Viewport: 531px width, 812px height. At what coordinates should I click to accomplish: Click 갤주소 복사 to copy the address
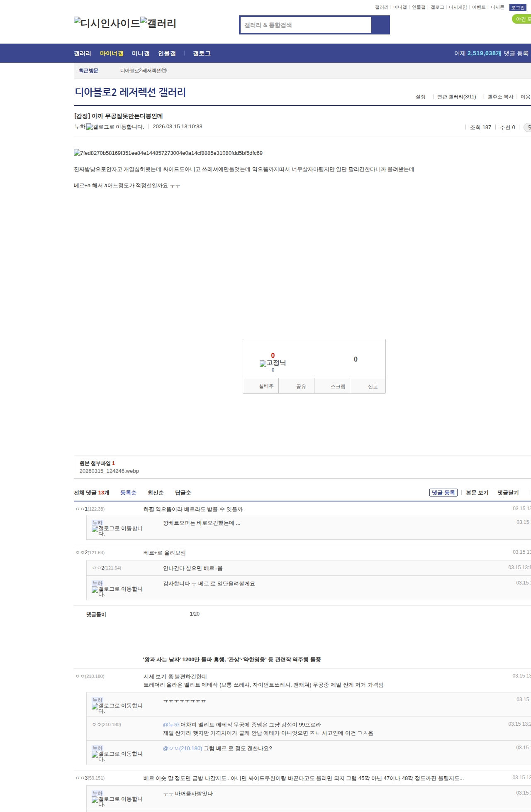500,97
